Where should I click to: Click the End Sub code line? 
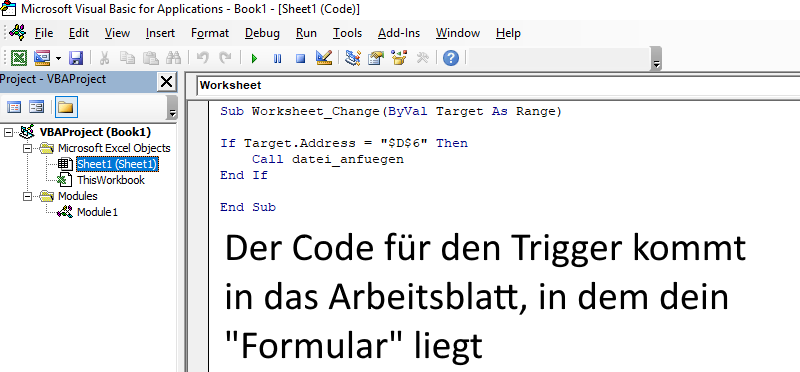point(248,207)
